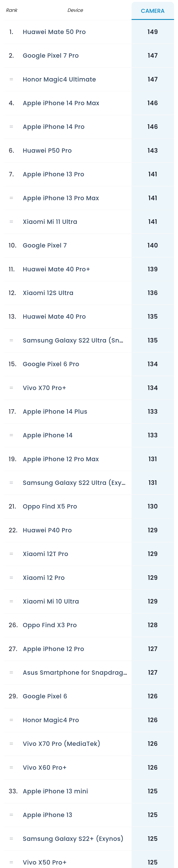Image resolution: width=178 pixels, height=868 pixels.
Task: Click Asus Smartphone for Snapdrag… entry
Action: [x=75, y=673]
